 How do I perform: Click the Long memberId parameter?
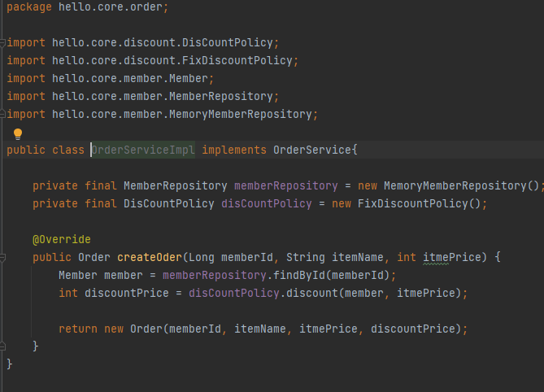pos(231,257)
